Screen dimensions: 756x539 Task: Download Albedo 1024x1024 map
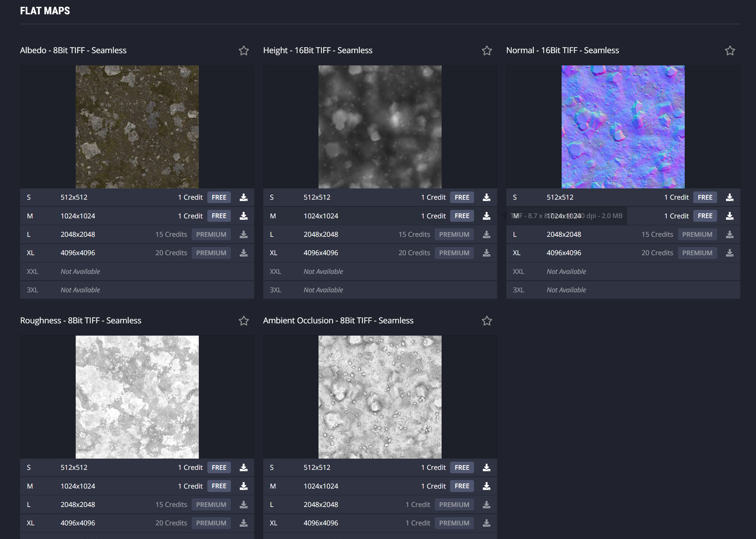(x=243, y=216)
